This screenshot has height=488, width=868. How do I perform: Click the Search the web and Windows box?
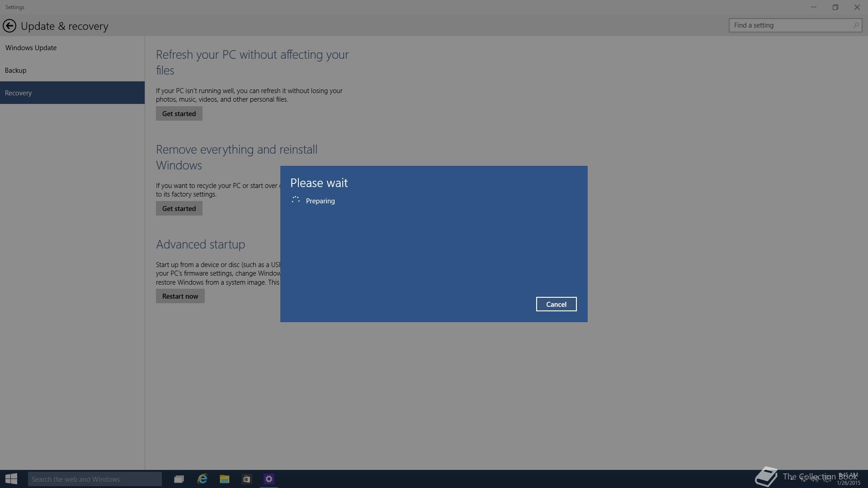point(94,479)
